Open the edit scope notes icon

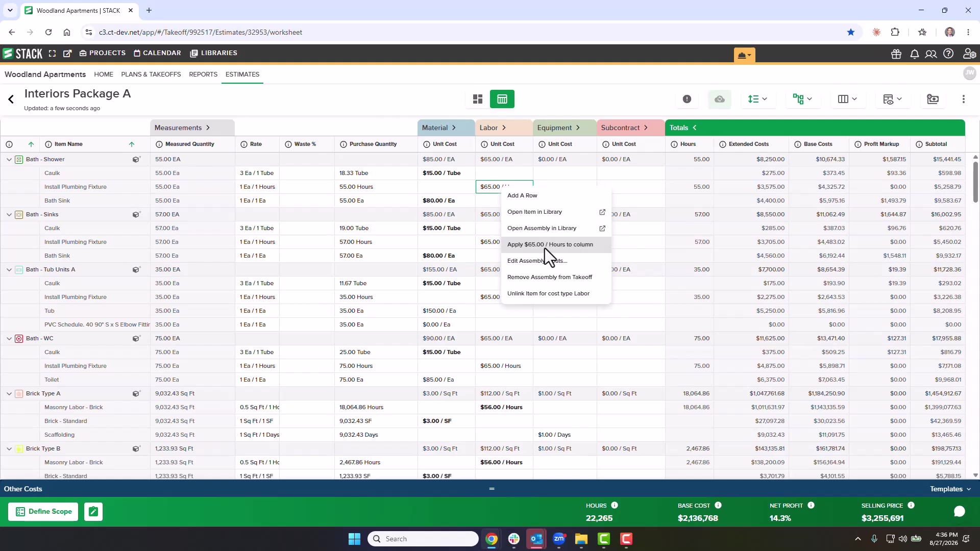click(93, 512)
